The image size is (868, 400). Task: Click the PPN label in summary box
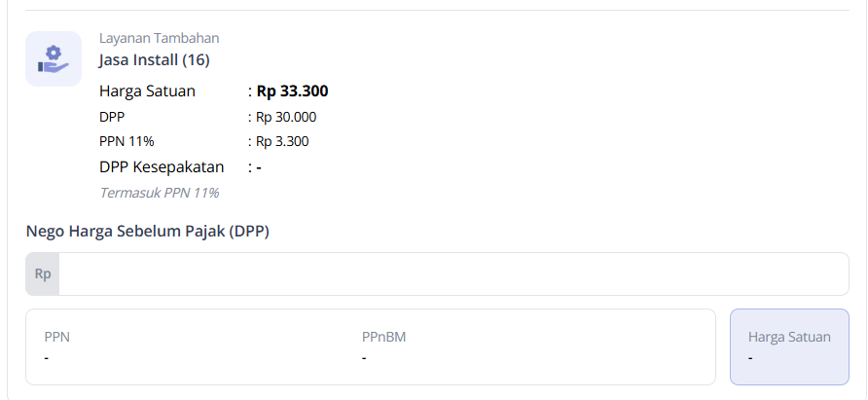57,337
